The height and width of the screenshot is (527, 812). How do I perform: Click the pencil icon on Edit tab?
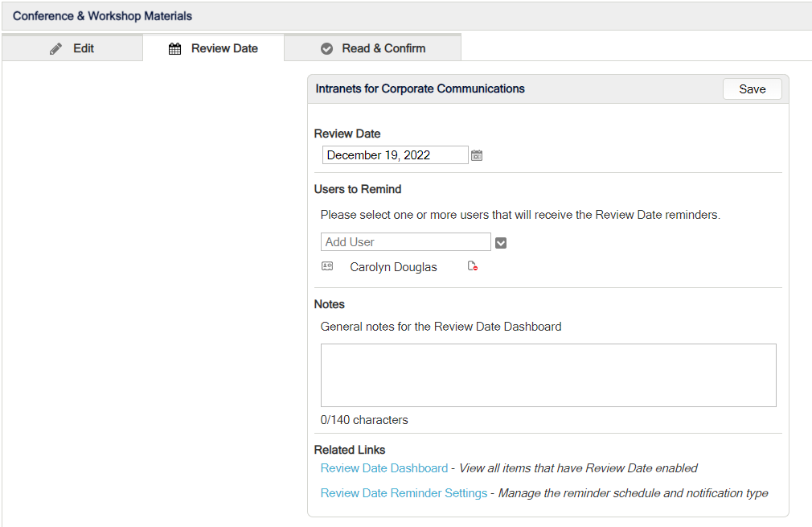coord(56,49)
